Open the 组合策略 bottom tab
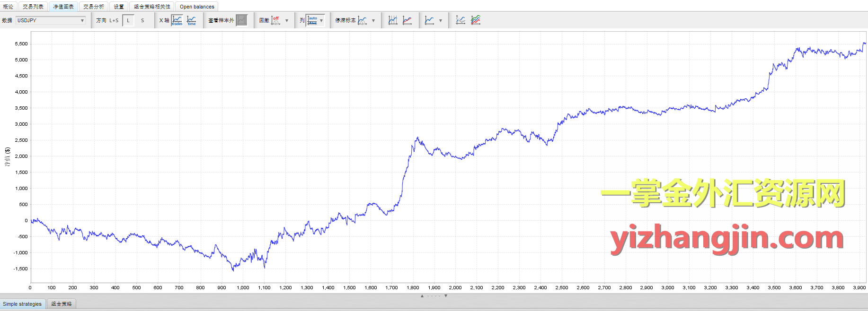The image size is (868, 311). [62, 304]
